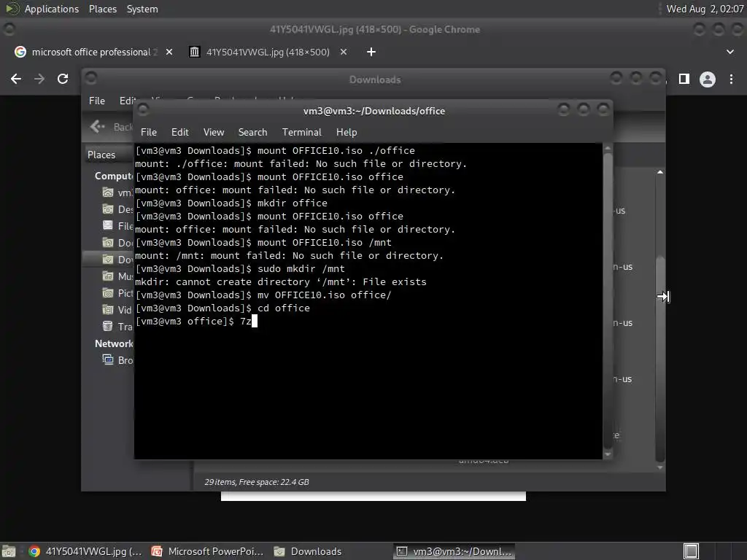Click the Network heading in sidebar
This screenshot has width=747, height=560.
coord(114,343)
